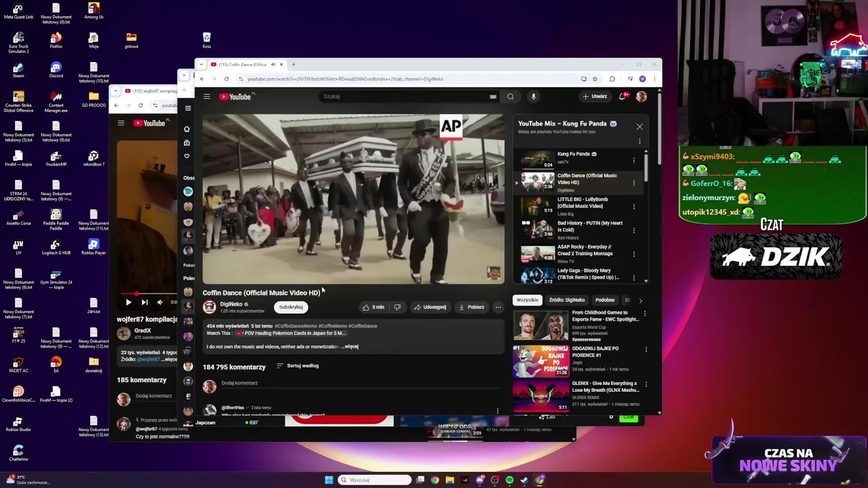
Task: Open the DigiNeko channel avatar
Action: [210, 307]
